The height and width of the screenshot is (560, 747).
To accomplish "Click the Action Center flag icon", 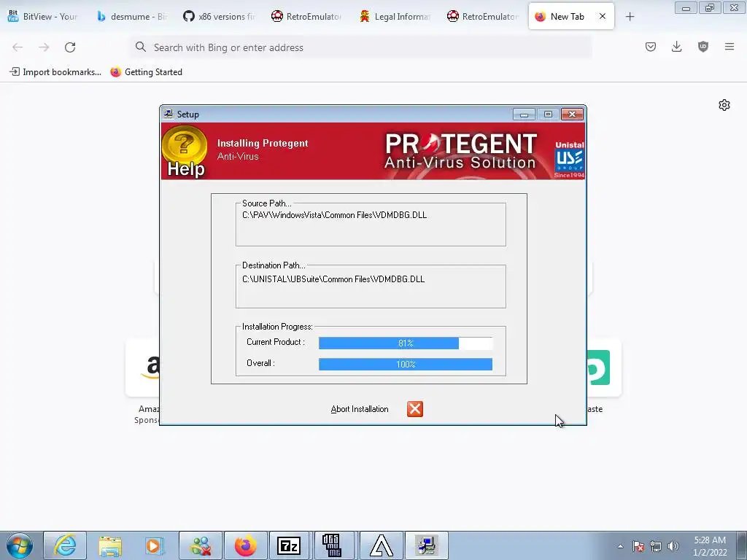I will [638, 547].
